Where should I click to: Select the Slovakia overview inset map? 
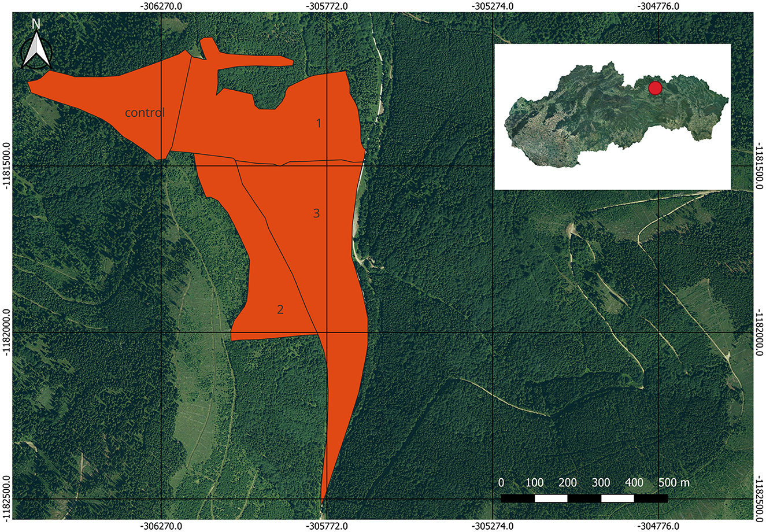click(613, 116)
